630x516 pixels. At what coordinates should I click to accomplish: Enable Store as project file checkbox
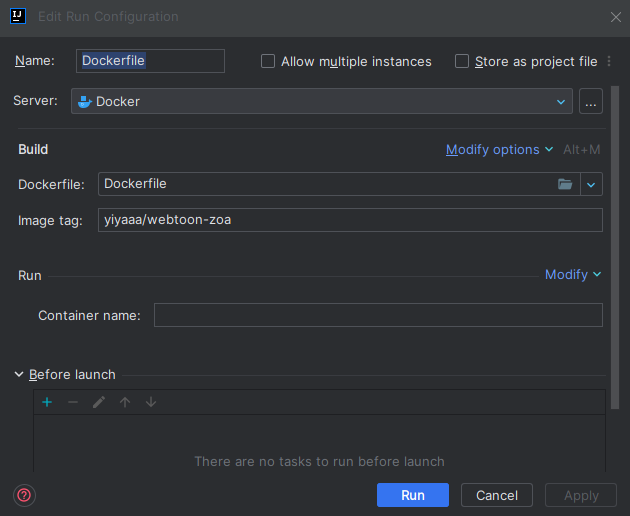[462, 61]
